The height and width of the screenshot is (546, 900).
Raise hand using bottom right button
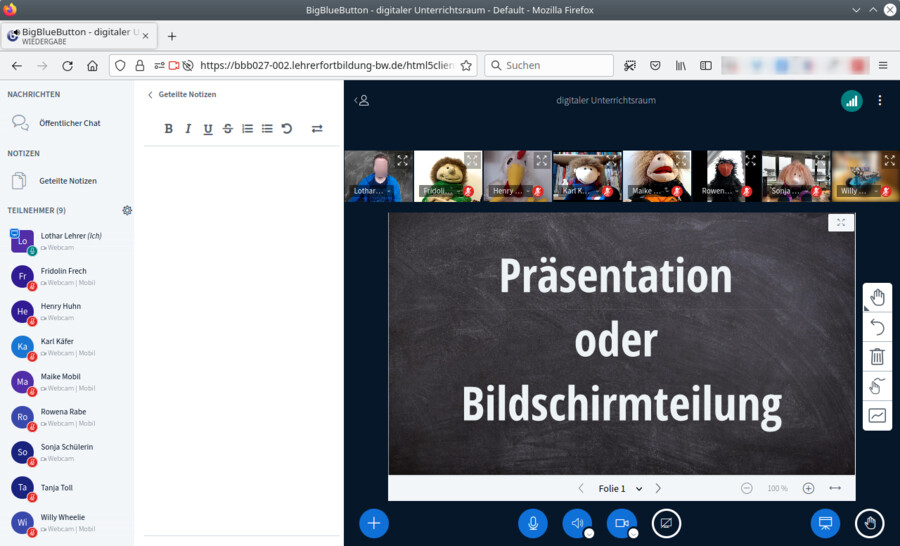tap(870, 523)
